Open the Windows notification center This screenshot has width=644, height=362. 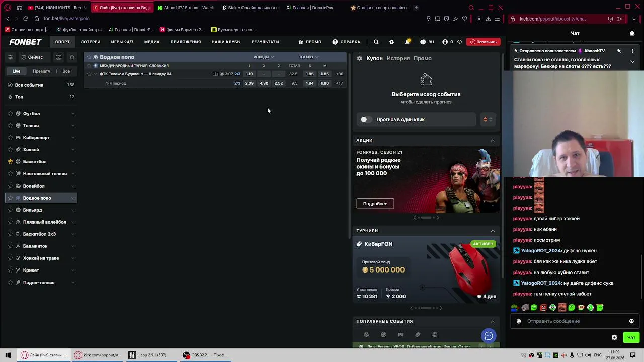point(632,355)
